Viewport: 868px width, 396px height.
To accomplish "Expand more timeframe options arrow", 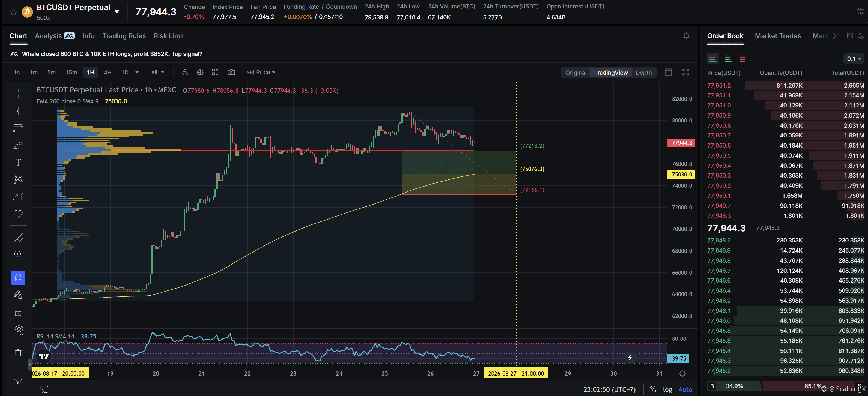I will tap(137, 72).
